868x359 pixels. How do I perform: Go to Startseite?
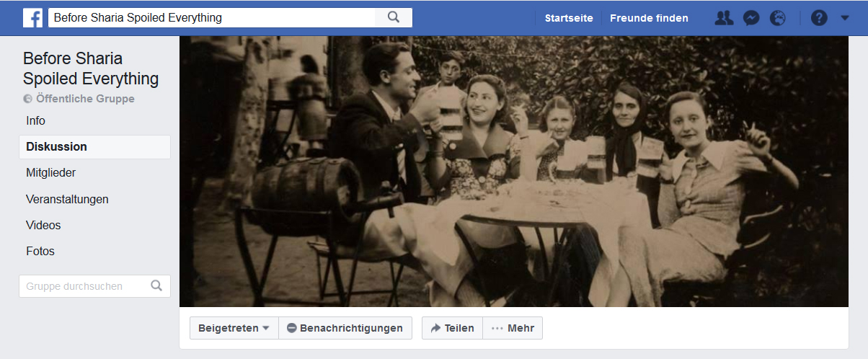(x=569, y=18)
